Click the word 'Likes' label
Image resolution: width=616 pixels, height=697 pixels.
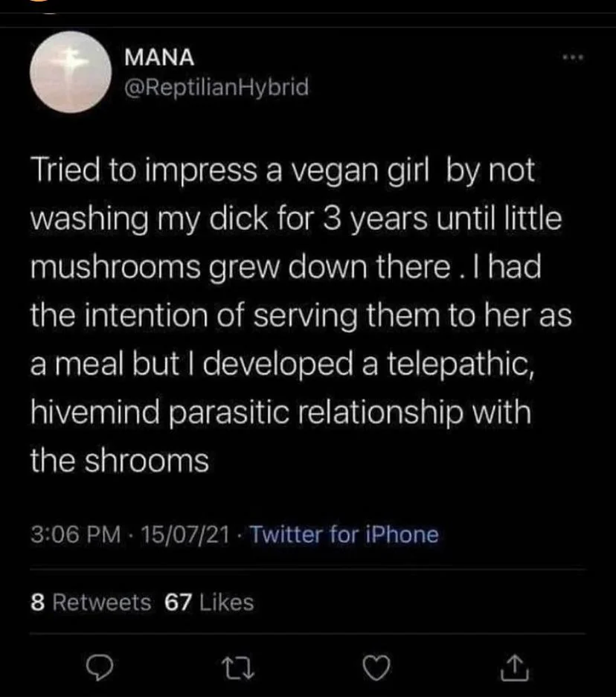(226, 602)
